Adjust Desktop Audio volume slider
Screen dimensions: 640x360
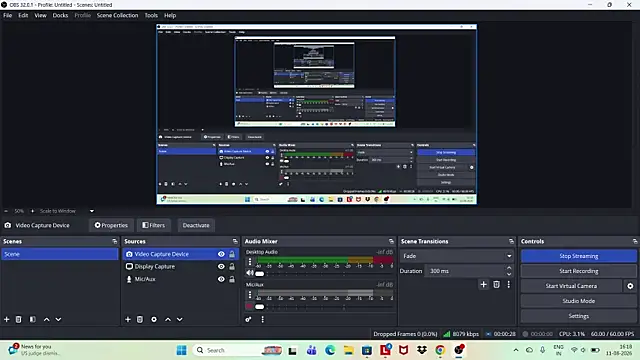click(260, 273)
